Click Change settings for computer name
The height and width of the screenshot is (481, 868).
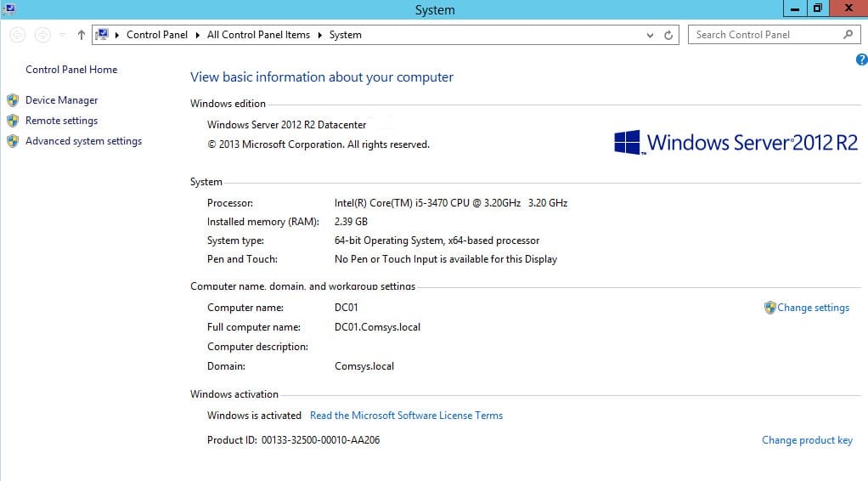pyautogui.click(x=813, y=308)
